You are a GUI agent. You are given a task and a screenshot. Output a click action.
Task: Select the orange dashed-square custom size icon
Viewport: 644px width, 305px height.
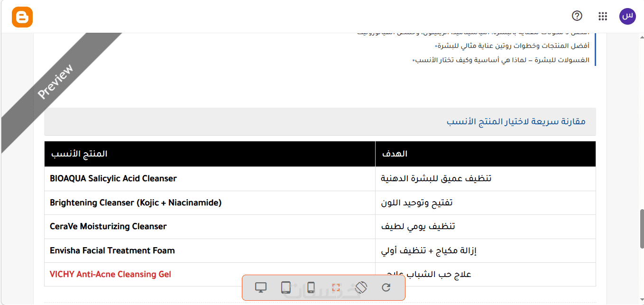336,287
